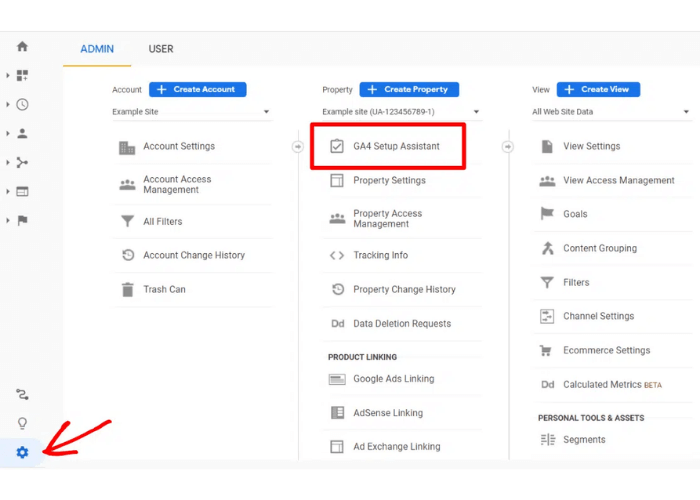Expand the Audience sidebar section arrow
This screenshot has width=700, height=500.
point(8,133)
